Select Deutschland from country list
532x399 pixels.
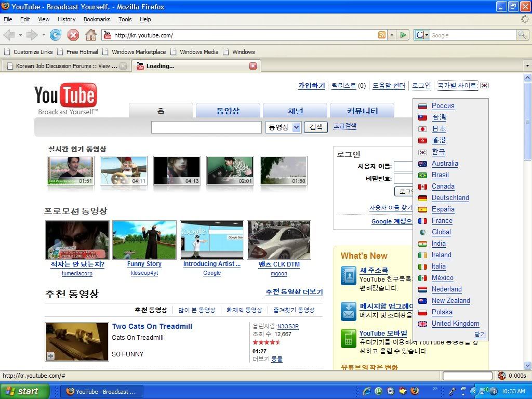450,198
